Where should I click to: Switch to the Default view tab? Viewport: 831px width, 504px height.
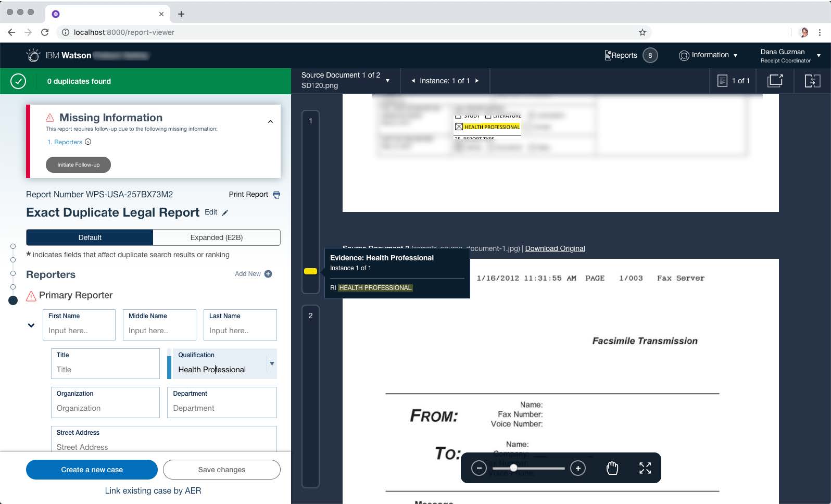(90, 237)
